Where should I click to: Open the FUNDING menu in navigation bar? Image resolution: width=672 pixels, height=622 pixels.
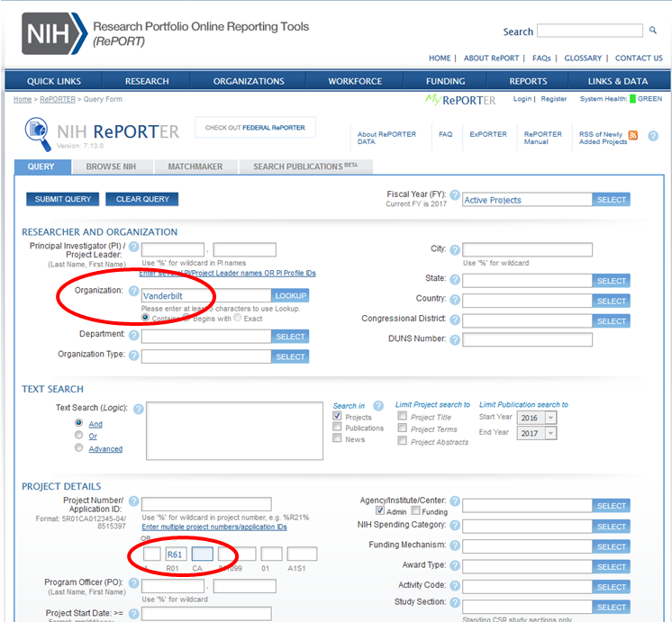coord(445,81)
